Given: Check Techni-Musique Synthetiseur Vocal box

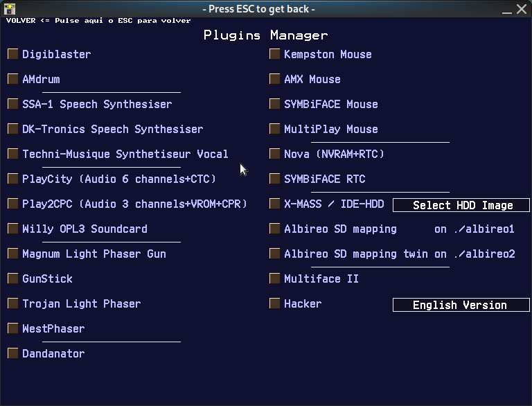Looking at the screenshot, I should point(13,154).
